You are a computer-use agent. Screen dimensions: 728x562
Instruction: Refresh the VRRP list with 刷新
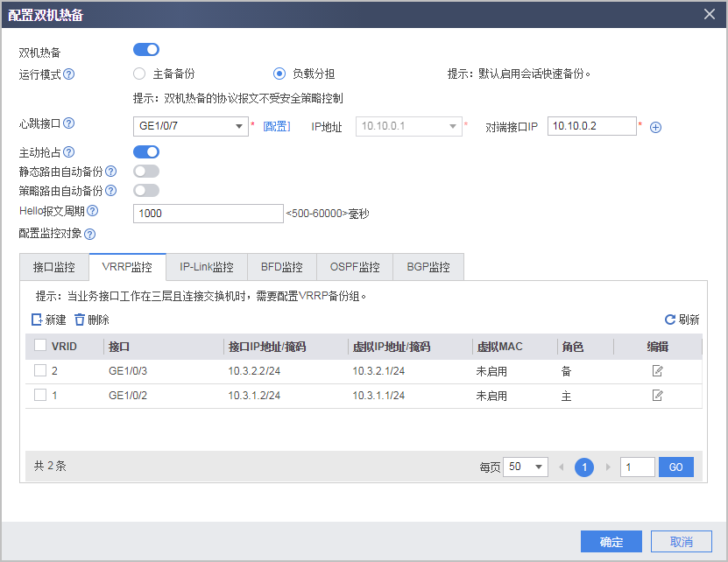point(682,320)
